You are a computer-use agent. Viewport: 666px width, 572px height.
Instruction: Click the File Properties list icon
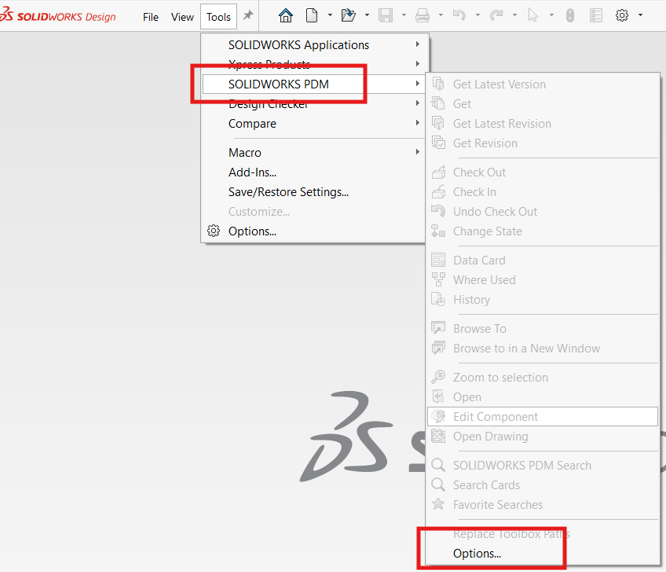(x=596, y=16)
